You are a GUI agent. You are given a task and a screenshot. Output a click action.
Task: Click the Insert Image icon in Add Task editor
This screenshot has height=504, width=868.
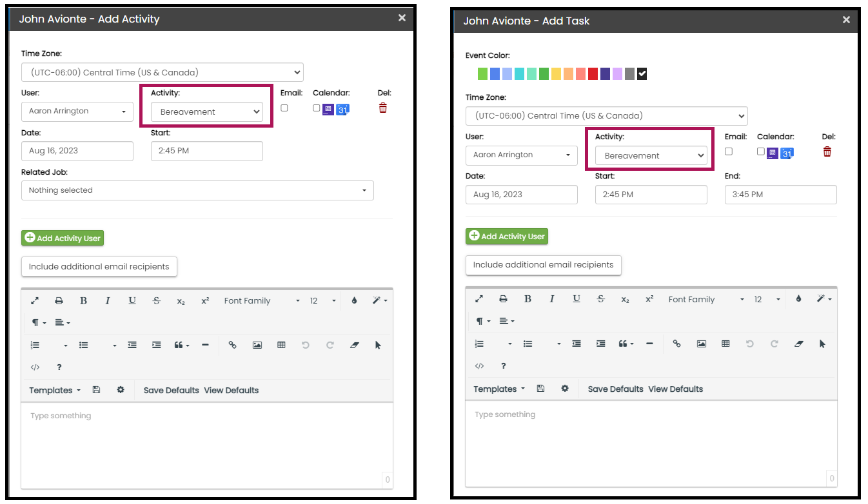701,344
